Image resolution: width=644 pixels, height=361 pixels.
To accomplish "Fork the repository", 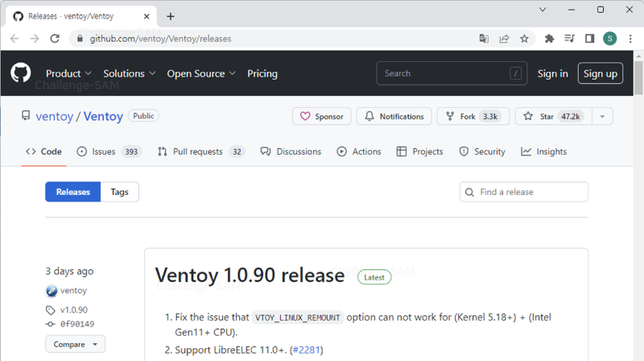I will coord(473,116).
